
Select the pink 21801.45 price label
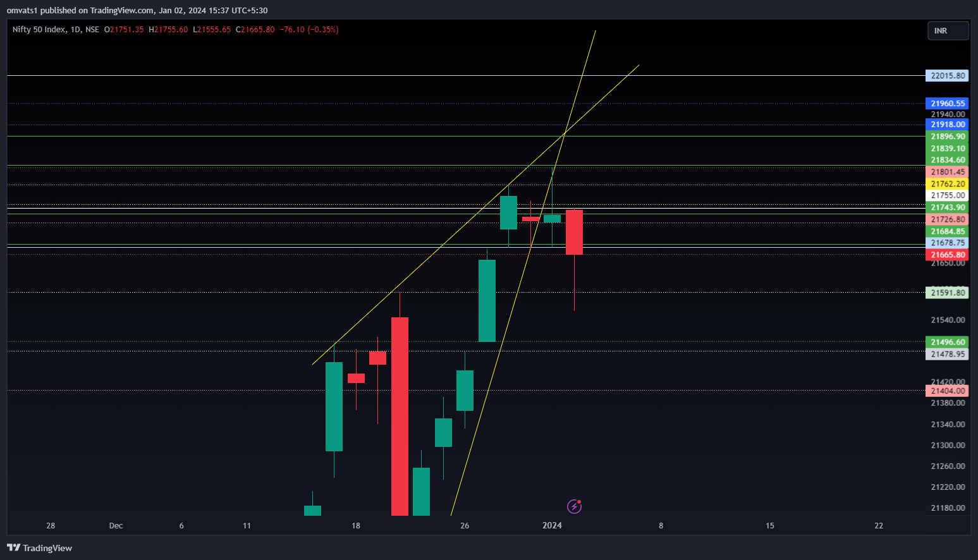click(x=947, y=172)
